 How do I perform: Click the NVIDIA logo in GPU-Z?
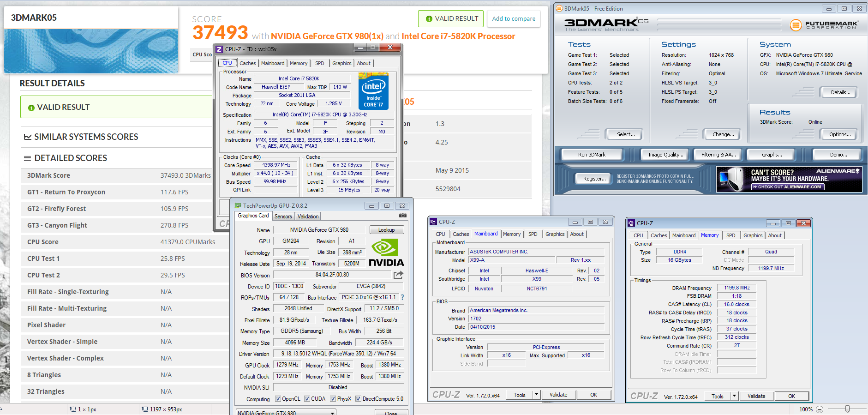(x=386, y=253)
